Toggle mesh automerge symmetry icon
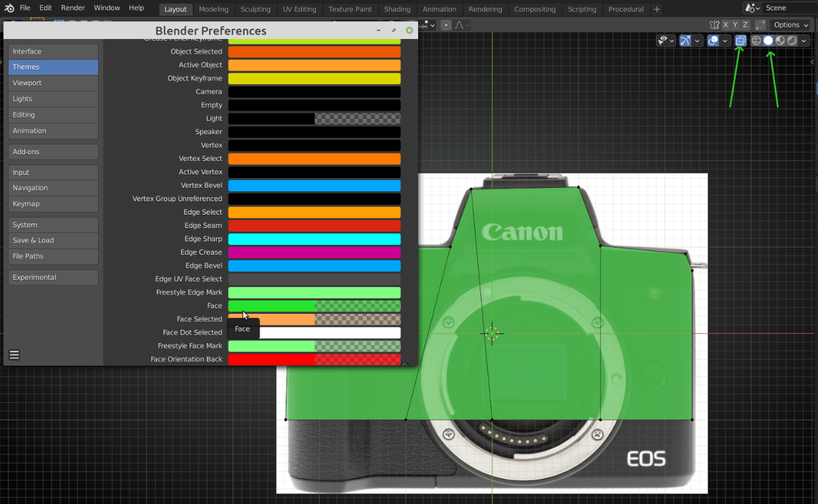818x504 pixels. [714, 25]
